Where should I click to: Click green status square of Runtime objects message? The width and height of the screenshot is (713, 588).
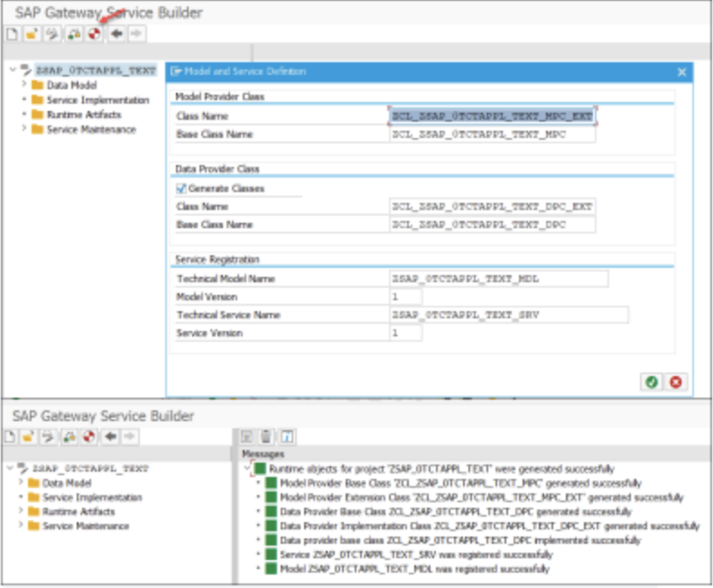click(x=260, y=468)
